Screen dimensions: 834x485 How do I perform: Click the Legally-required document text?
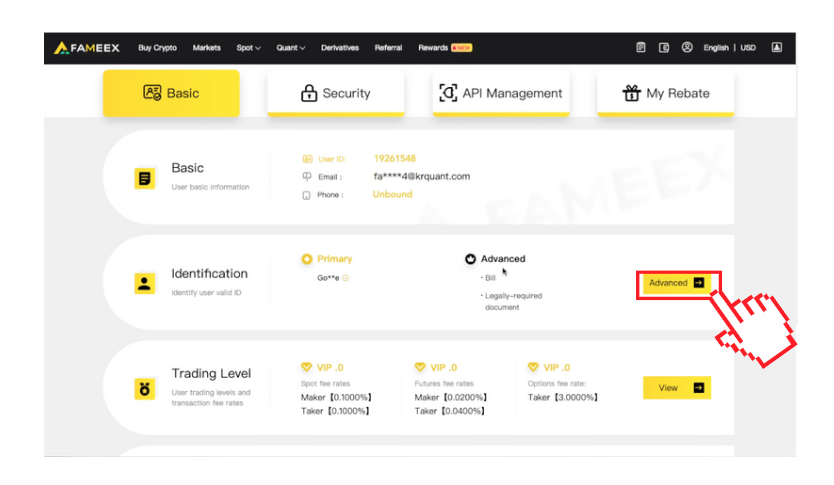(512, 302)
